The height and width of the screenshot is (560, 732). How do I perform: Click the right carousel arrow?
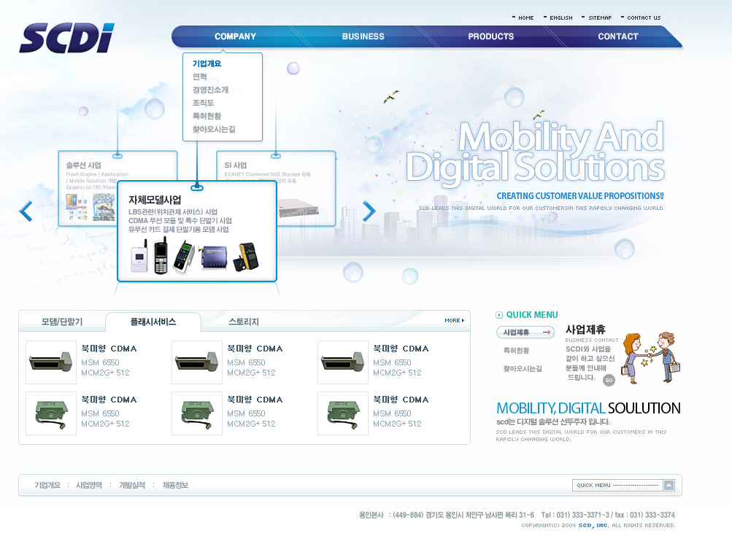click(x=369, y=211)
